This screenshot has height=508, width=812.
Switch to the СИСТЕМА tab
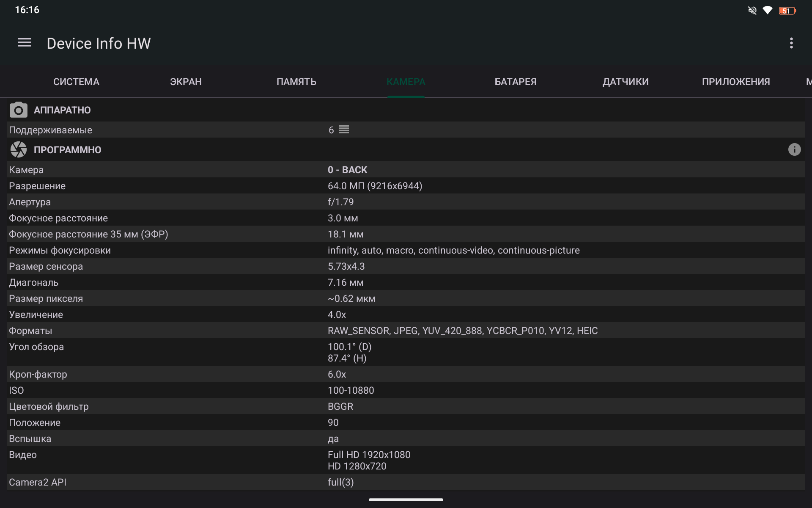point(76,82)
